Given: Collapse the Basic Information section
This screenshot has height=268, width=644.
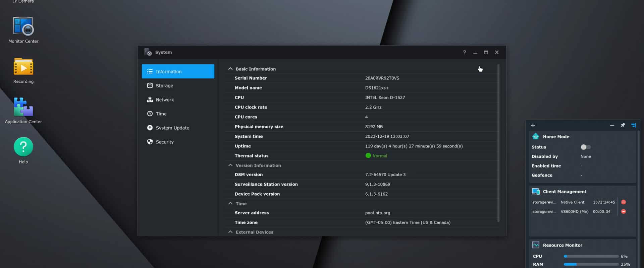Looking at the screenshot, I should click(230, 69).
